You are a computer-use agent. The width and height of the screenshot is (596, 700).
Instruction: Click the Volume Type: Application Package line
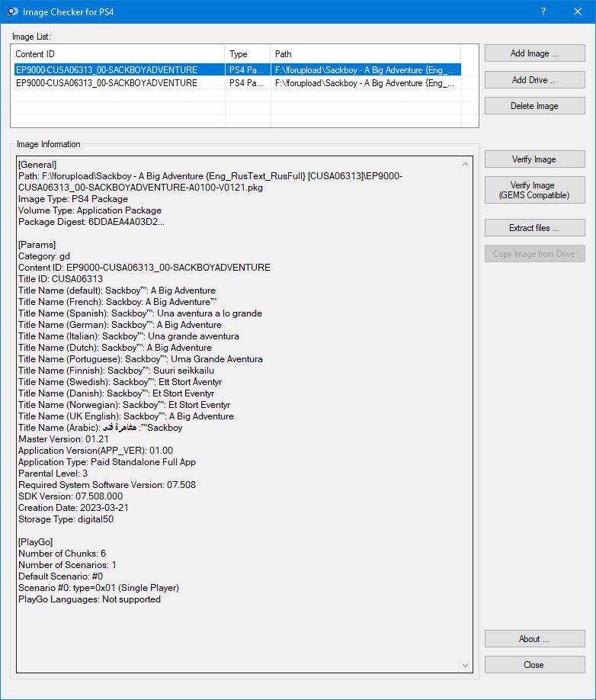(90, 210)
